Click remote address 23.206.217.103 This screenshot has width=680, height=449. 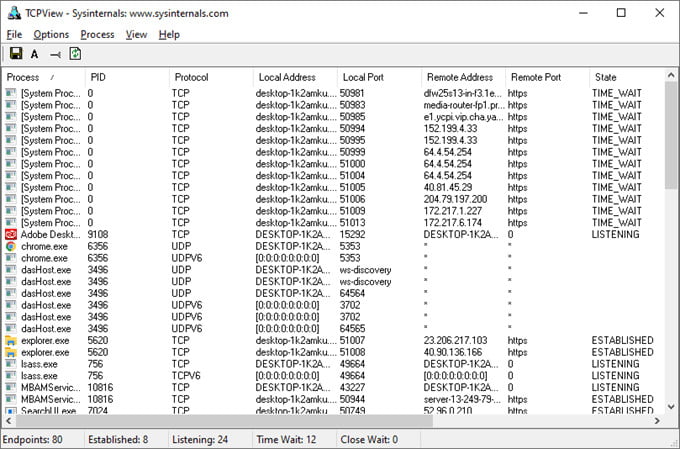455,341
